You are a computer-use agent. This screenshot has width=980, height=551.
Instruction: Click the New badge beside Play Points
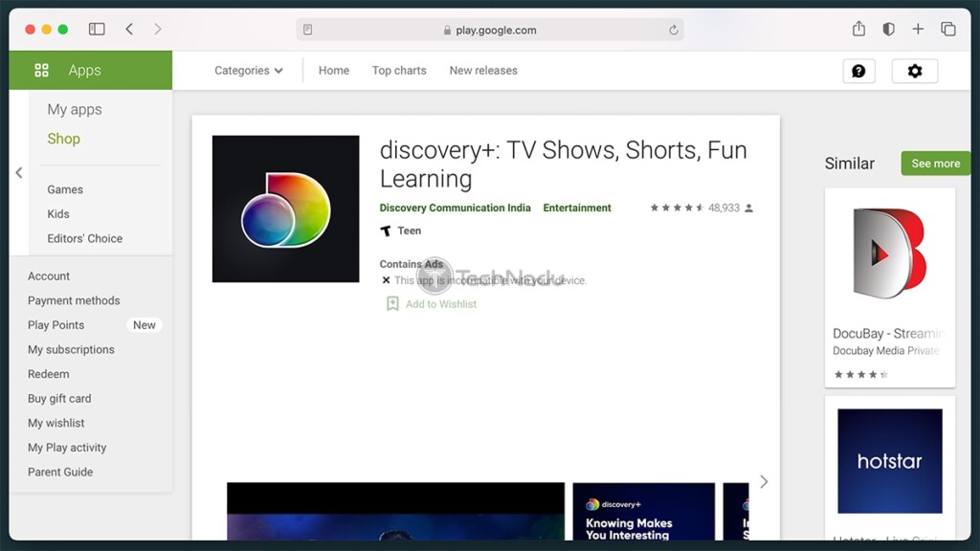144,325
